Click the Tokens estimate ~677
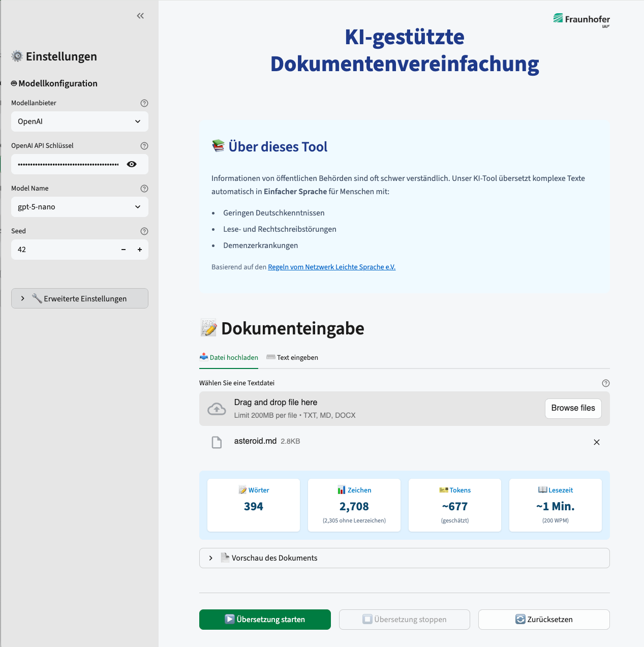 click(455, 506)
